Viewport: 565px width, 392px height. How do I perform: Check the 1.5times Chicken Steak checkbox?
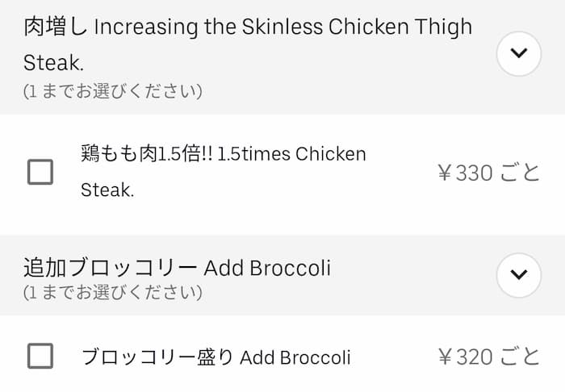point(40,172)
